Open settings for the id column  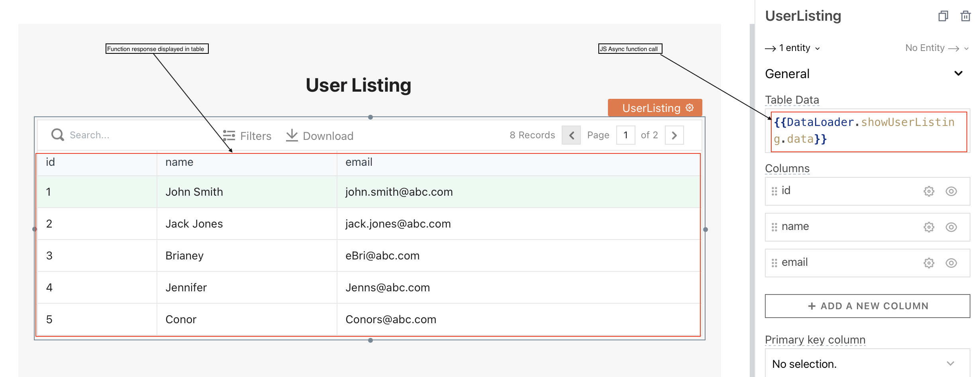click(928, 191)
